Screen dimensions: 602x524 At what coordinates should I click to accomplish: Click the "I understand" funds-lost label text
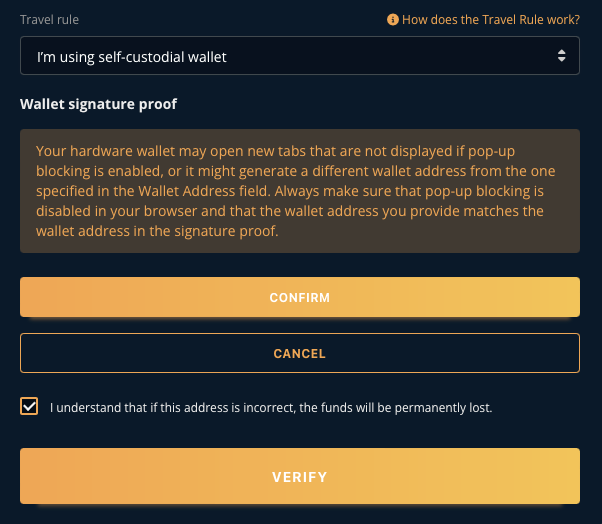coord(271,408)
